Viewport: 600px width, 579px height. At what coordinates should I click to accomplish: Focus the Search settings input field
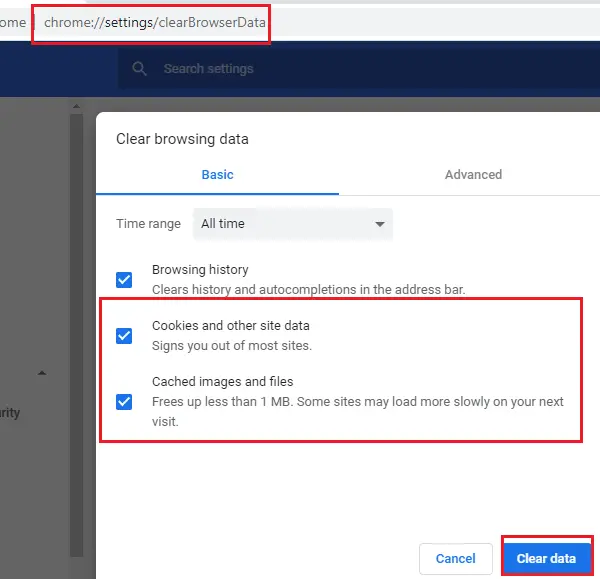(x=300, y=69)
